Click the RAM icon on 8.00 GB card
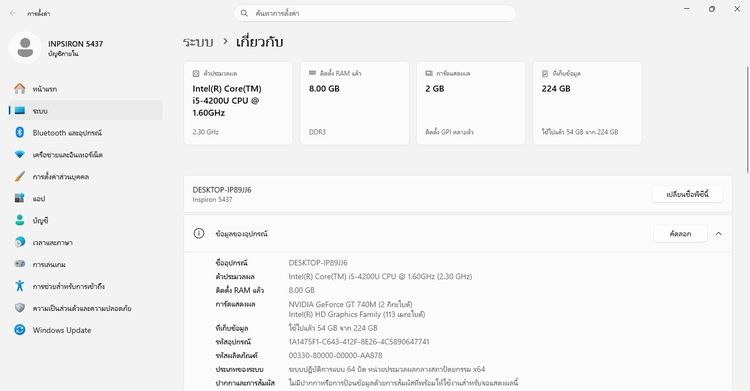Screen dimensions: 750x391 [x=312, y=73]
